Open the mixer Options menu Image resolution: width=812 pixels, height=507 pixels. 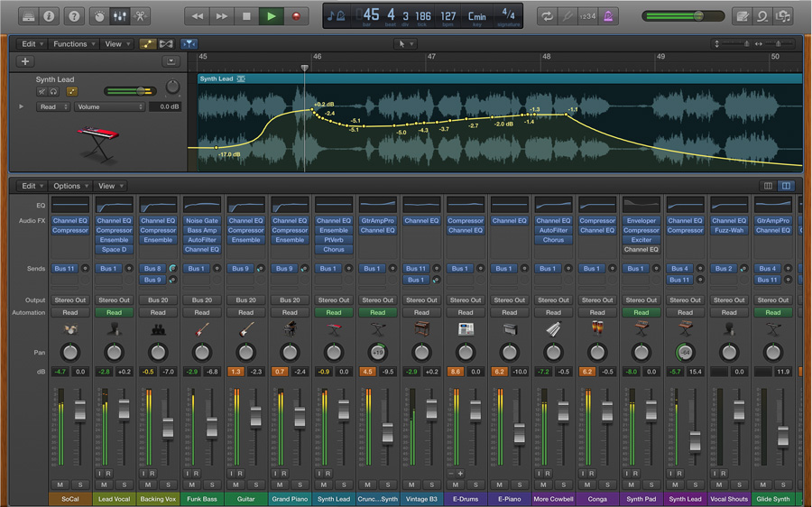coord(68,186)
